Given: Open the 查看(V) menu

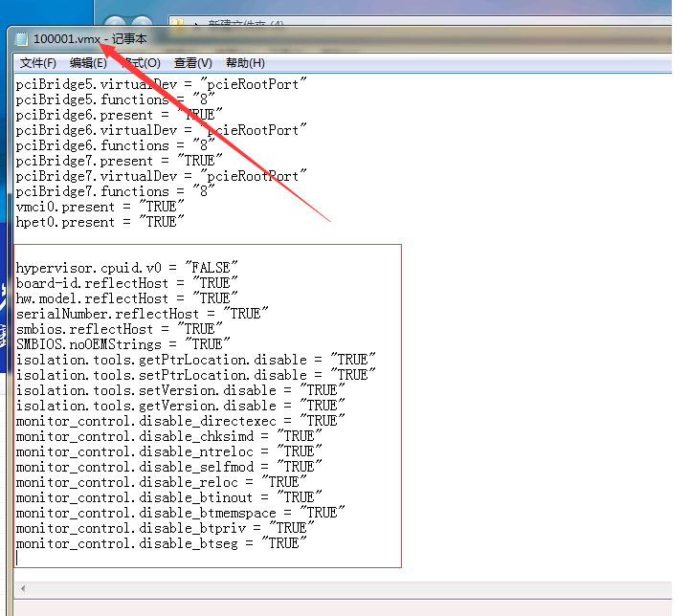Looking at the screenshot, I should tap(192, 63).
